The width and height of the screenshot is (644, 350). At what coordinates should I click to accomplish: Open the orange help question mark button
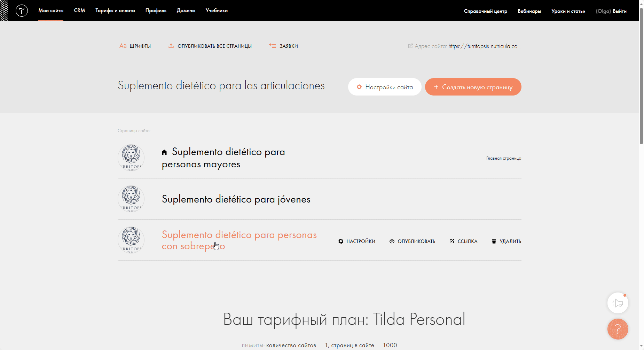click(x=618, y=329)
